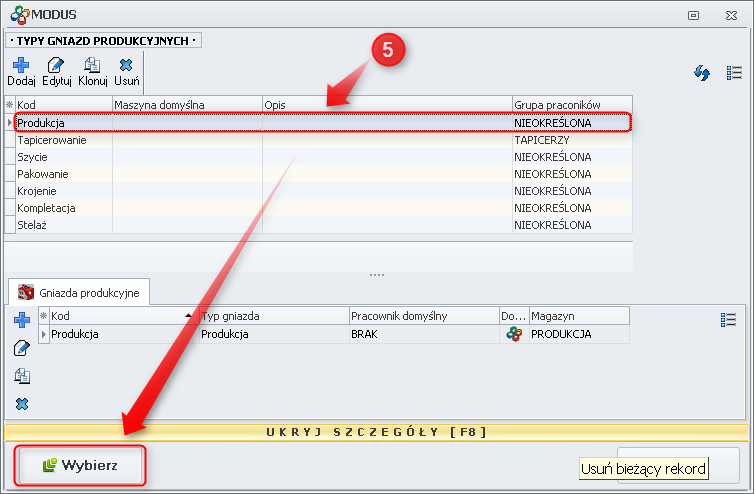Click the refresh arrows icon at top right
The image size is (754, 494).
702,73
